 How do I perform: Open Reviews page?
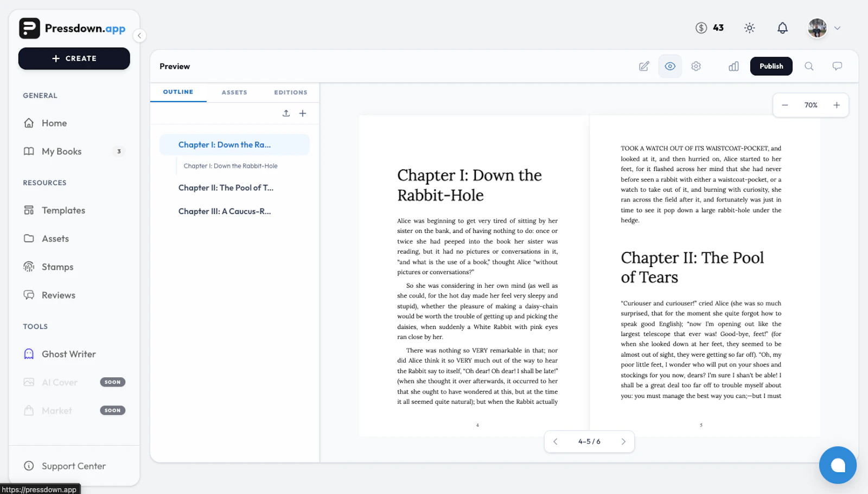click(59, 295)
